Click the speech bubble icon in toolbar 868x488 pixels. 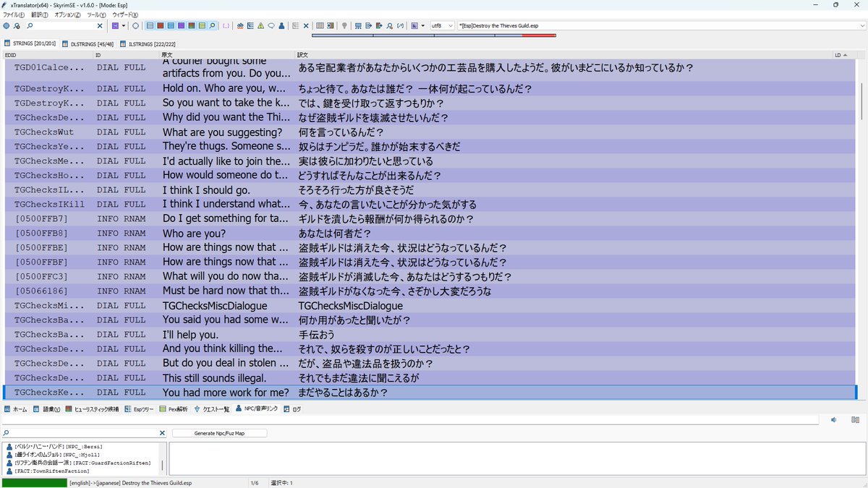[271, 25]
